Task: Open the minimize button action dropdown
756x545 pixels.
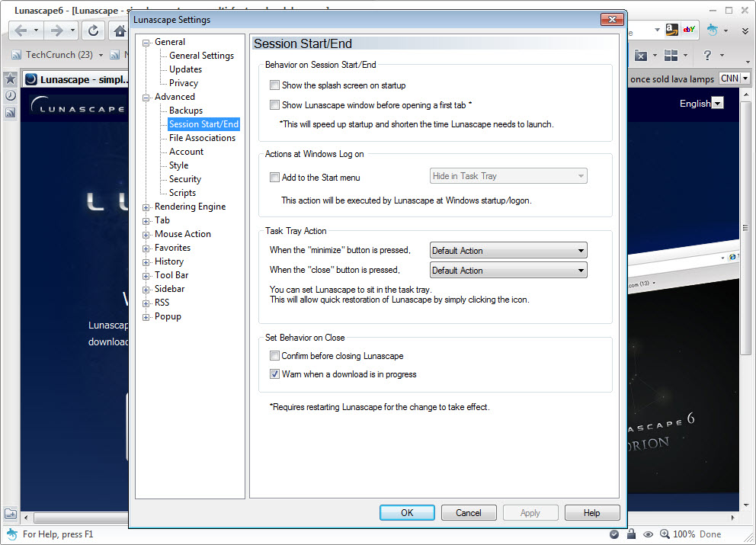Action: pyautogui.click(x=508, y=251)
